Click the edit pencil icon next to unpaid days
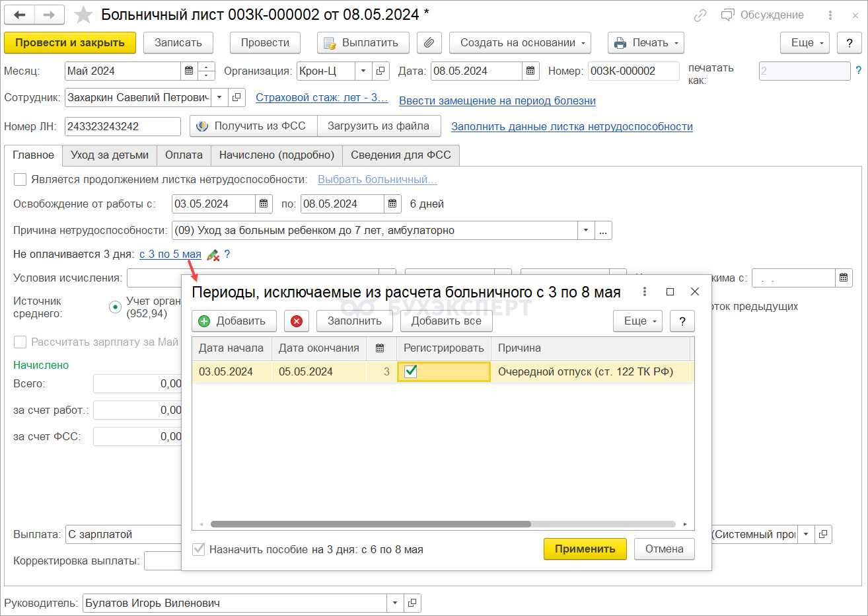The height and width of the screenshot is (616, 868). pyautogui.click(x=213, y=254)
